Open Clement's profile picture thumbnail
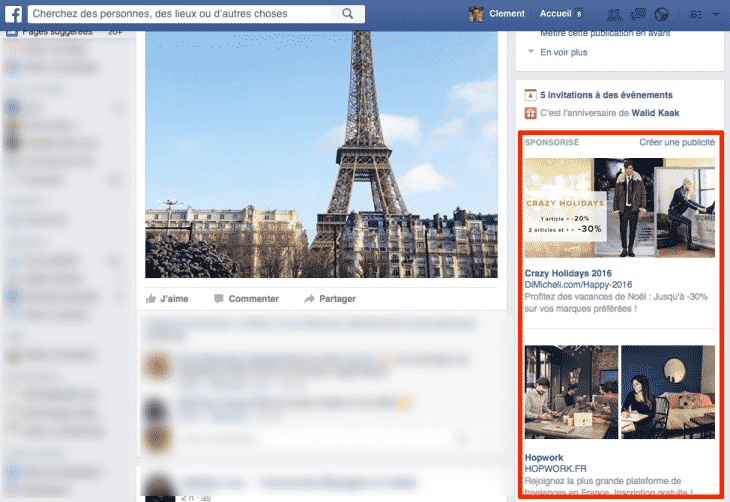Image resolution: width=730 pixels, height=502 pixels. click(x=476, y=14)
